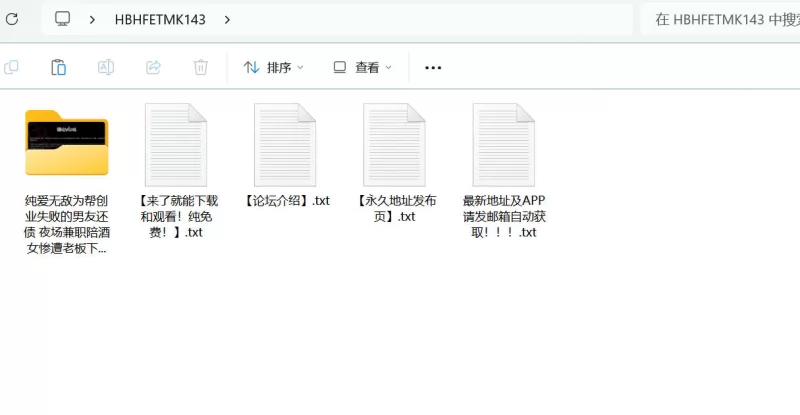Click the Rename toolbar icon

coord(106,67)
